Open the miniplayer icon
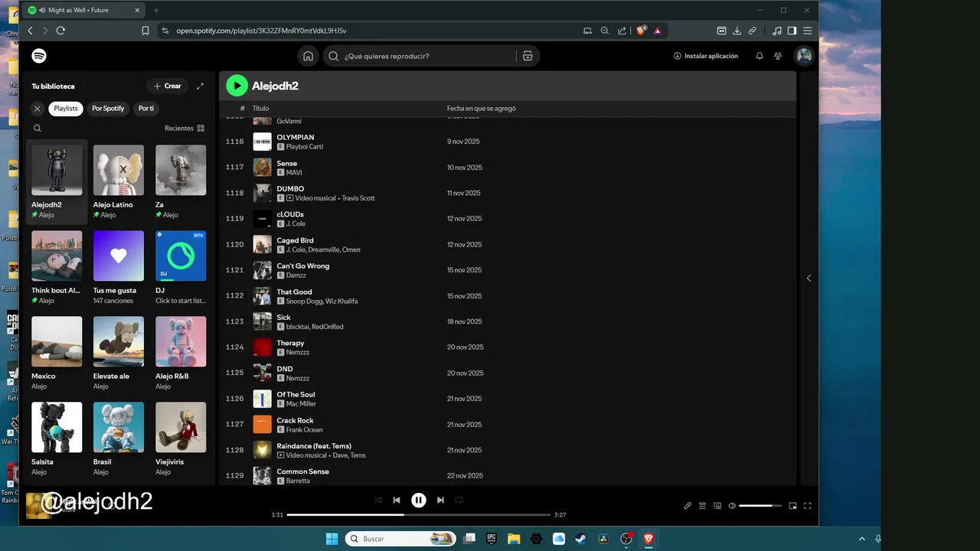The width and height of the screenshot is (980, 551). click(792, 506)
